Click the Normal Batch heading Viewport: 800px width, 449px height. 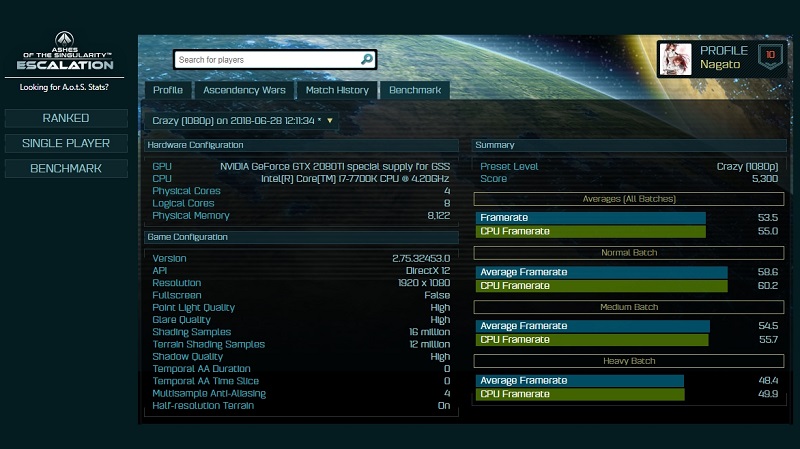click(629, 253)
